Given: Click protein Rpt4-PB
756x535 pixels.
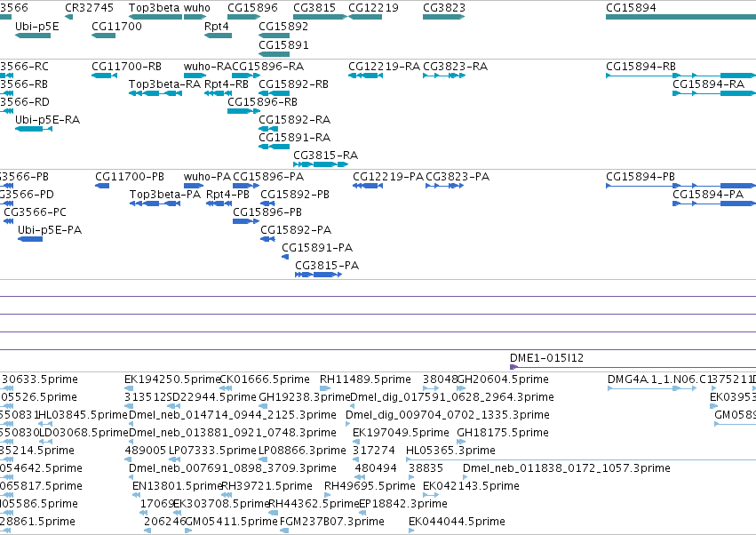Looking at the screenshot, I should [219, 204].
